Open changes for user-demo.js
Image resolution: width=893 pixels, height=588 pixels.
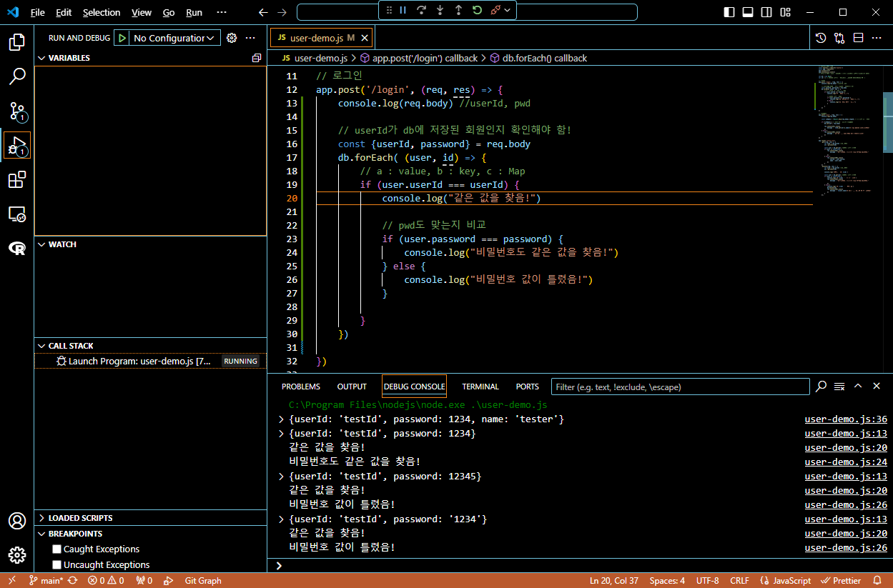click(840, 38)
